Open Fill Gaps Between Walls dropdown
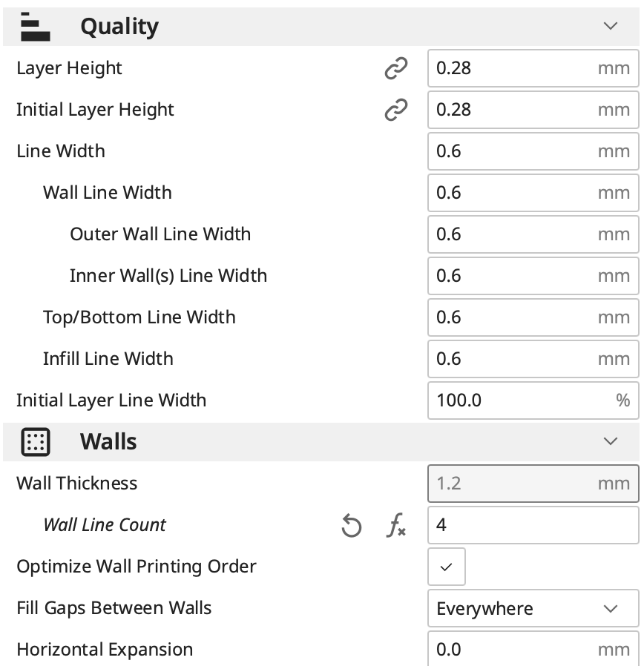The height and width of the screenshot is (666, 644). coord(533,608)
